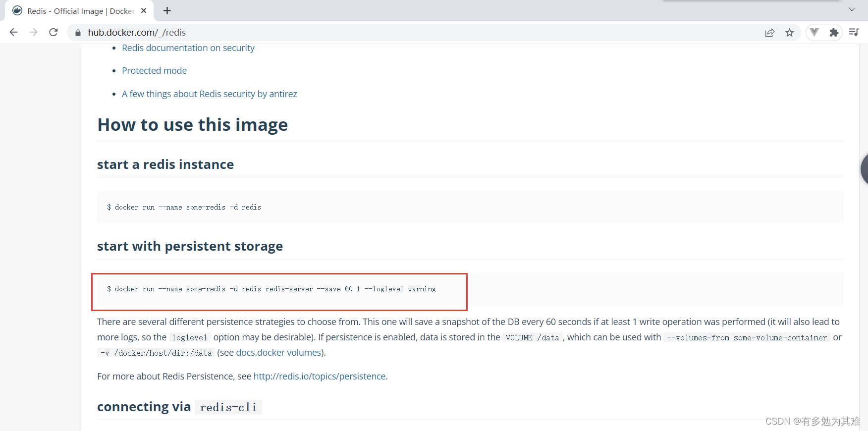This screenshot has width=868, height=431.
Task: Open Redis documentation on security link
Action: (188, 48)
